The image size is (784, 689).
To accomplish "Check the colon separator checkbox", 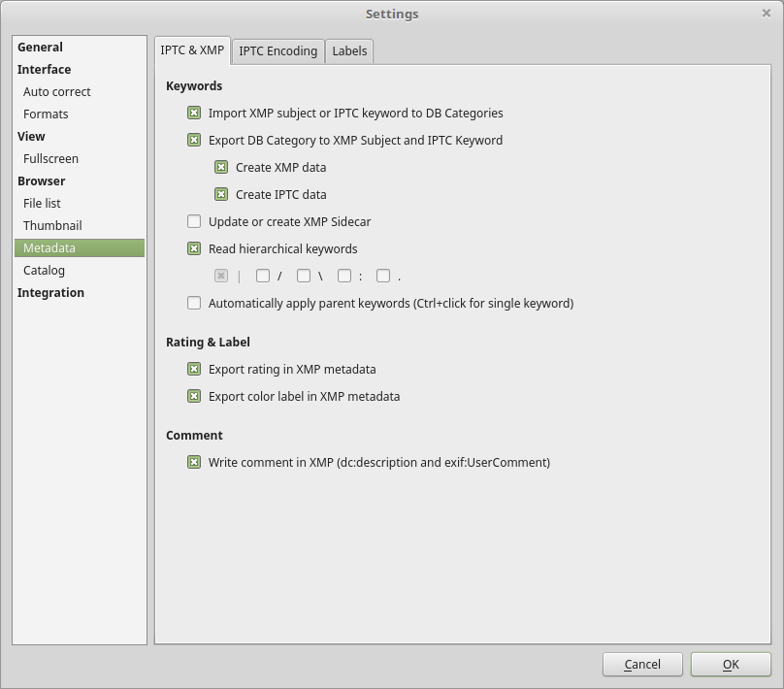I will (x=344, y=277).
